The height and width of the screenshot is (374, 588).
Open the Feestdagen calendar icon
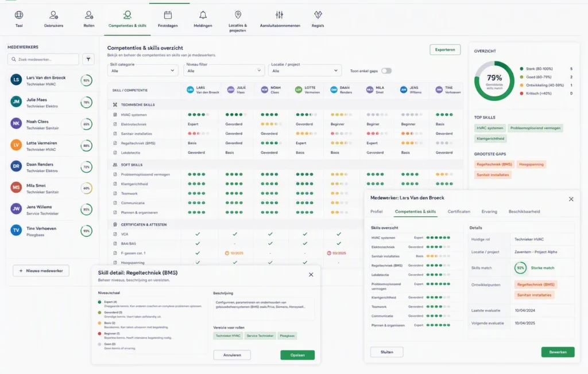click(x=168, y=15)
